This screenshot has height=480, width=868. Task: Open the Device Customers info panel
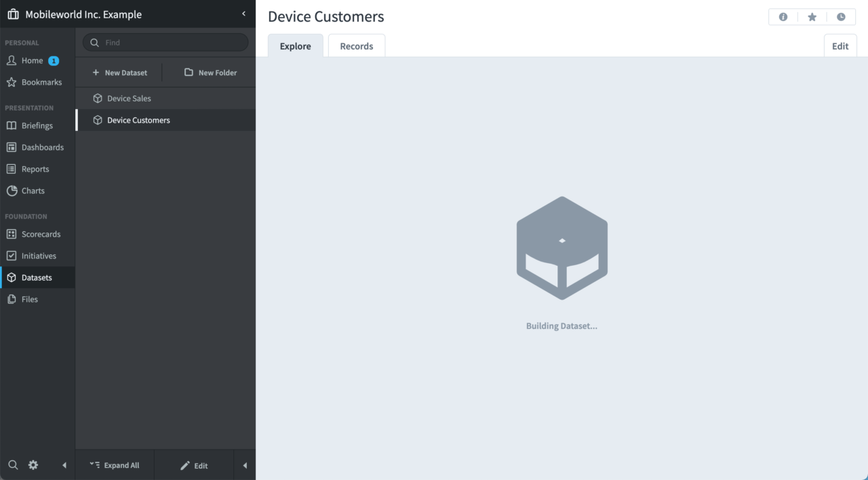pyautogui.click(x=783, y=16)
